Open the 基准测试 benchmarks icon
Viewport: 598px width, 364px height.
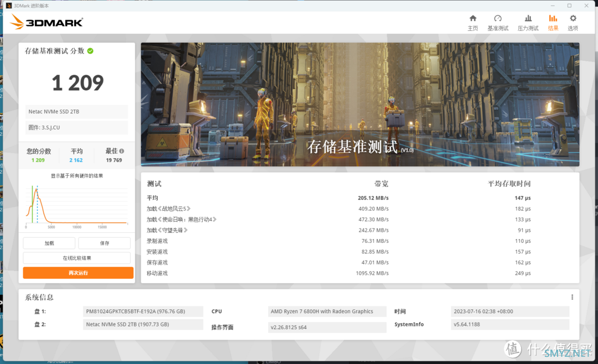(x=498, y=18)
